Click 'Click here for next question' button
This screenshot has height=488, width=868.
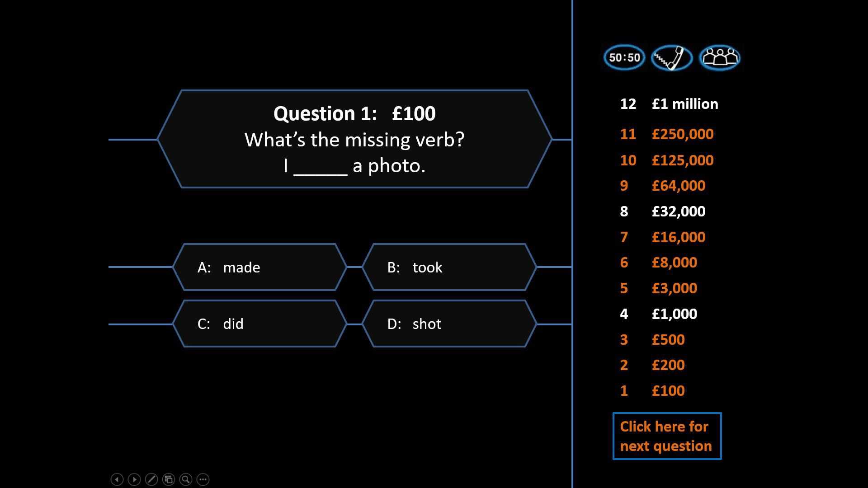(666, 436)
